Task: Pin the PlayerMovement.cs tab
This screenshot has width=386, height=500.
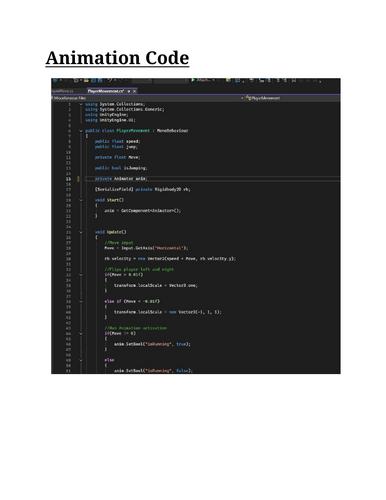Action: pyautogui.click(x=129, y=91)
